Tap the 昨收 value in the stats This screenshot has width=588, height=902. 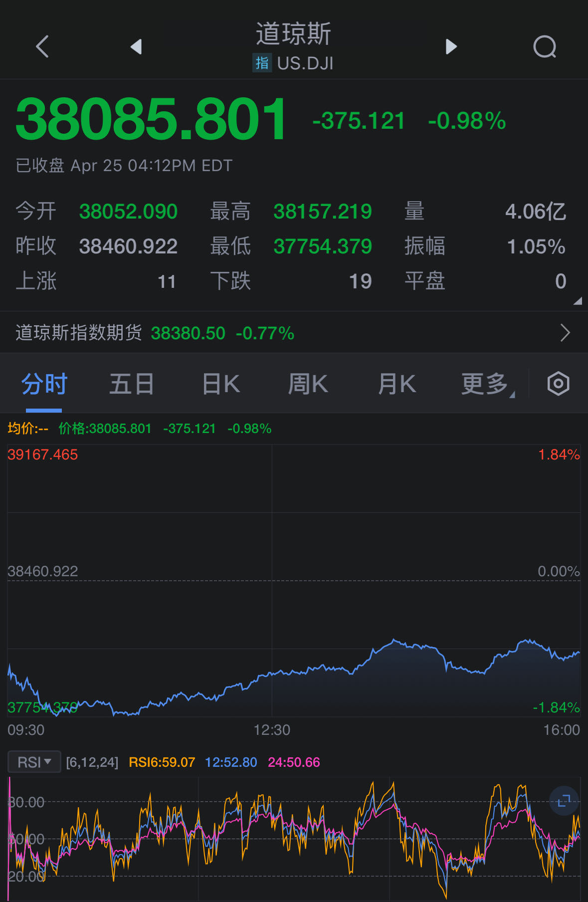(x=128, y=246)
